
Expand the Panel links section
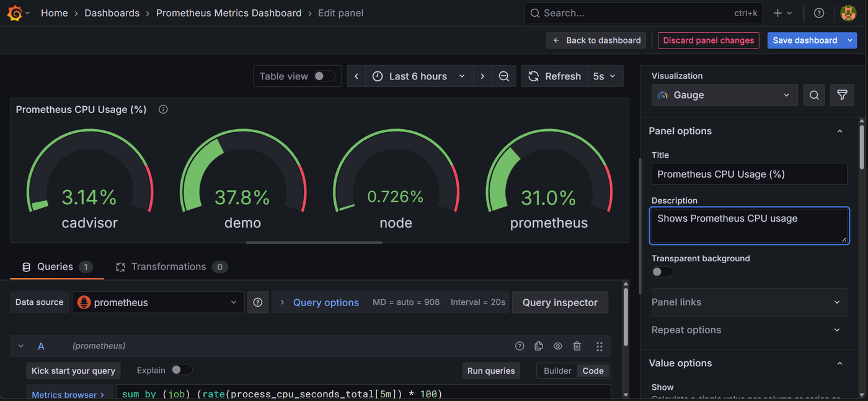click(x=748, y=302)
